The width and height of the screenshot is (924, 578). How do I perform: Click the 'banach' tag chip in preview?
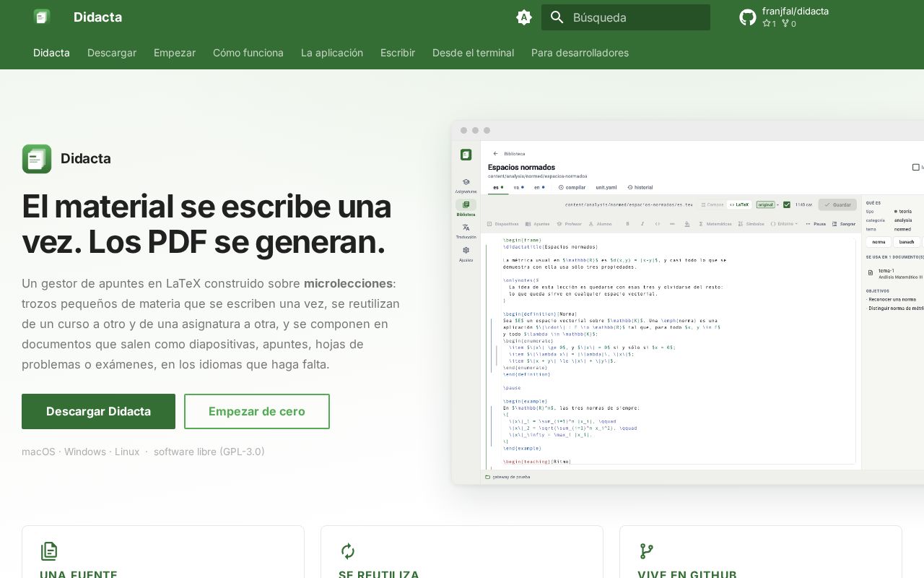tap(907, 242)
